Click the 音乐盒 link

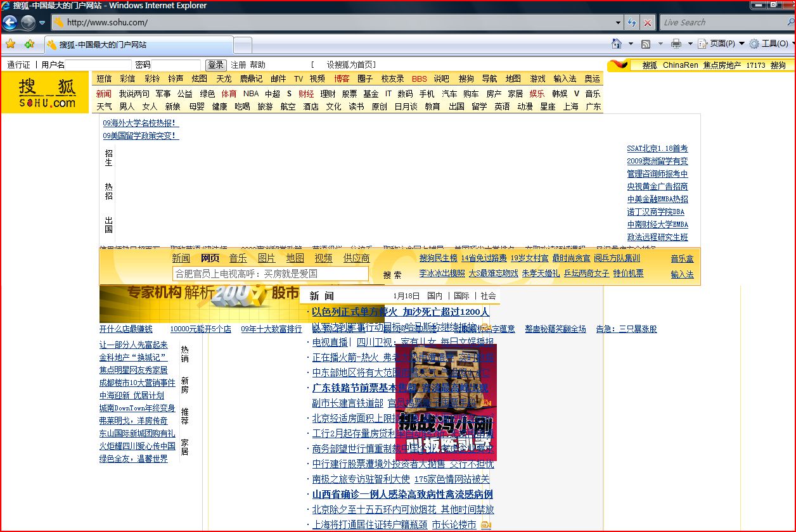(x=683, y=258)
